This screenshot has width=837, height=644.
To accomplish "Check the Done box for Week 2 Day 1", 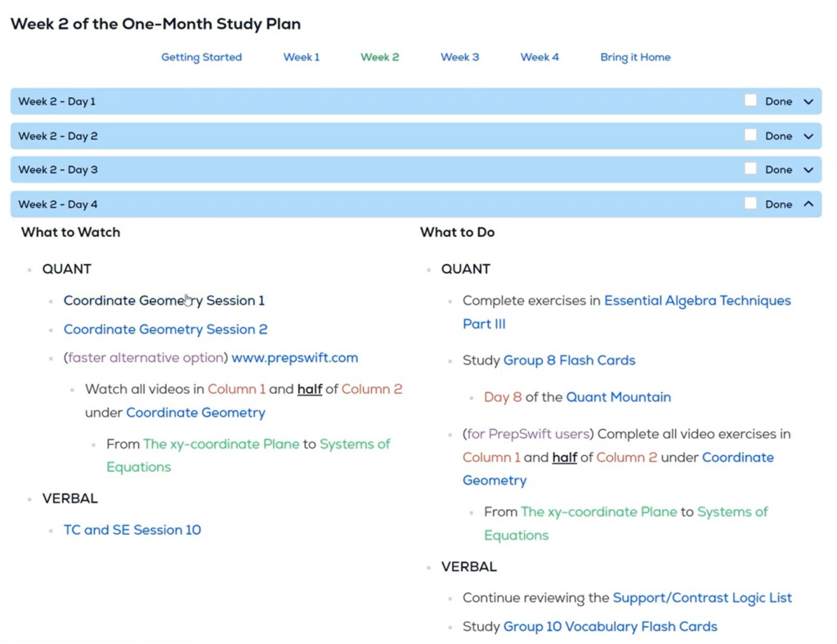I will click(750, 101).
